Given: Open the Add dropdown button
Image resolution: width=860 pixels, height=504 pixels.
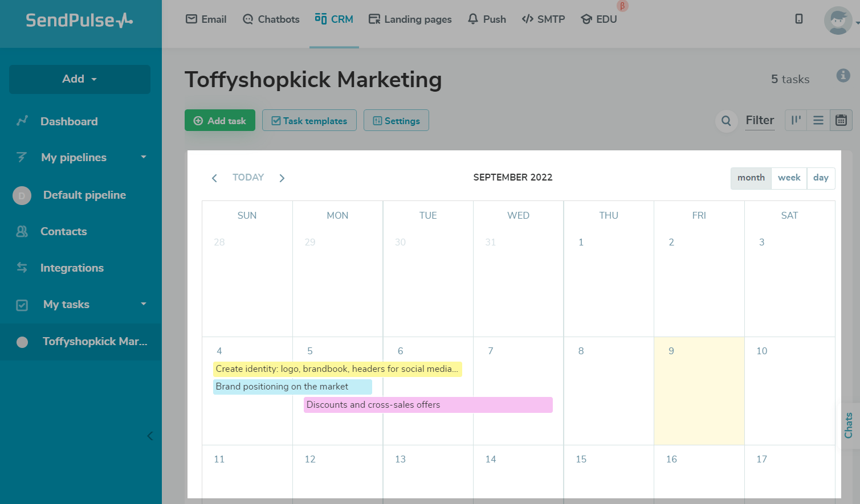Looking at the screenshot, I should [x=80, y=79].
